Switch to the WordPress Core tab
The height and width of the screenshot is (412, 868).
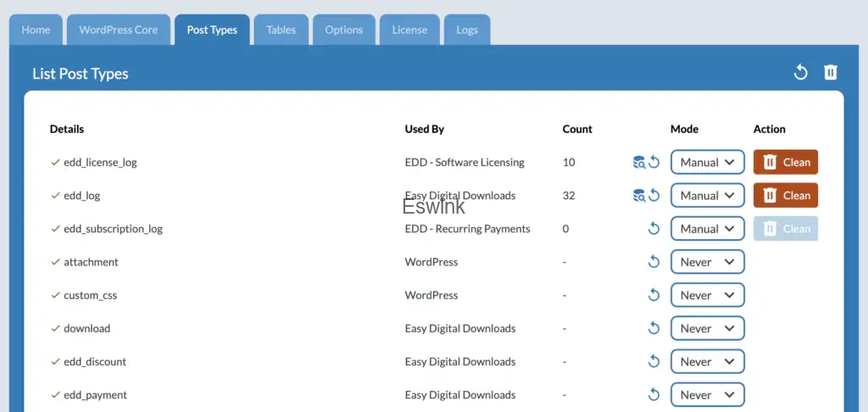(119, 30)
